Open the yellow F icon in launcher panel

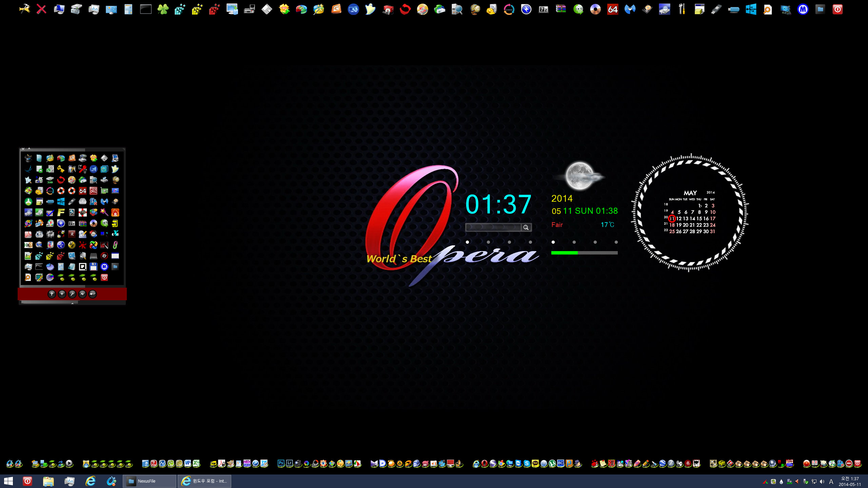(61, 212)
